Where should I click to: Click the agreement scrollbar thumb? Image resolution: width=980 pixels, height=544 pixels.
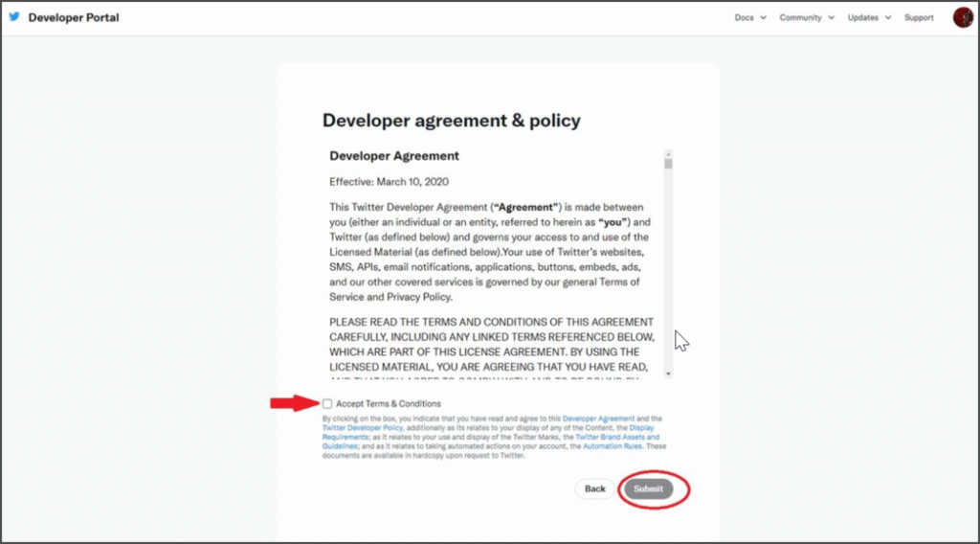pos(668,164)
